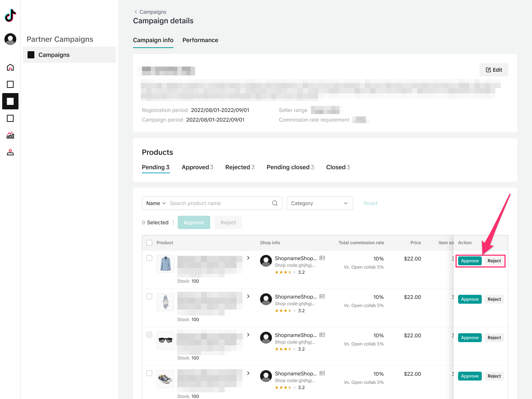The image size is (532, 399).
Task: Open the user profile avatar
Action: pyautogui.click(x=10, y=39)
